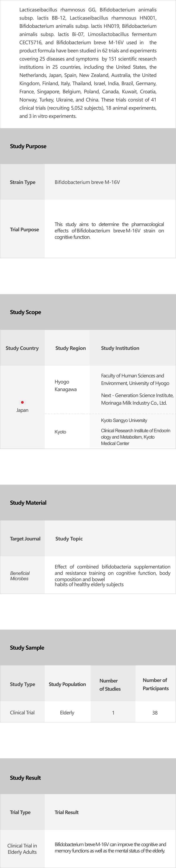Click the Kyoto Sangyo University text
This screenshot has width=176, height=868.
pyautogui.click(x=124, y=420)
